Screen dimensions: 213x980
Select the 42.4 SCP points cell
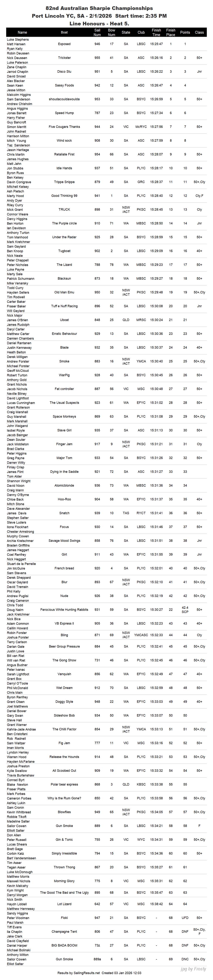[x=185, y=609]
